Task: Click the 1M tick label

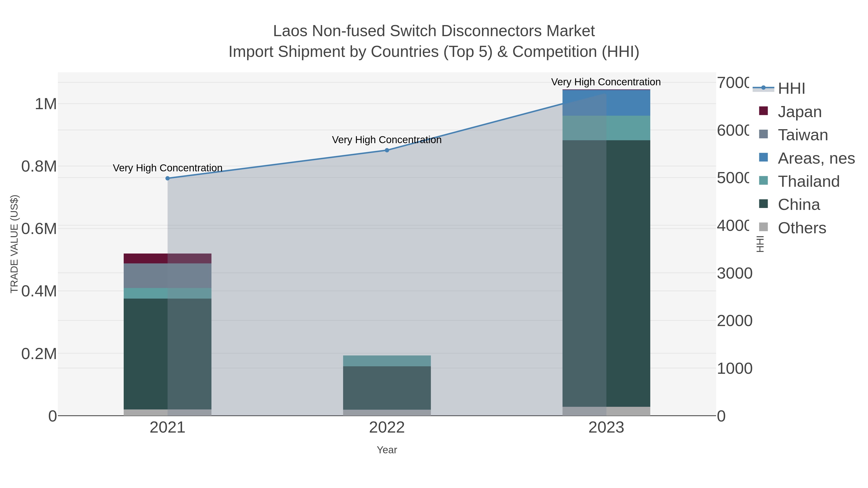Action: pos(46,104)
